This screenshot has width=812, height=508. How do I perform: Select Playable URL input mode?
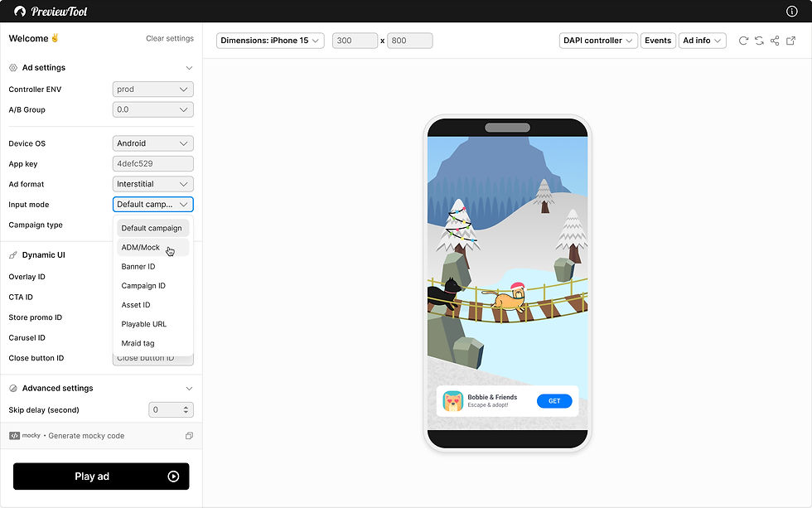pyautogui.click(x=152, y=324)
